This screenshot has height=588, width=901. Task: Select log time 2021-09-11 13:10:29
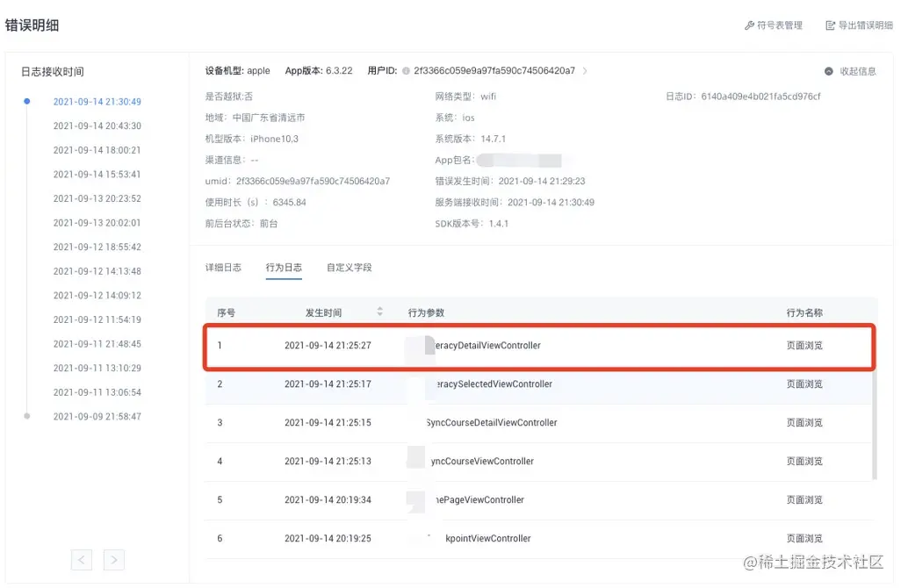[x=97, y=368]
